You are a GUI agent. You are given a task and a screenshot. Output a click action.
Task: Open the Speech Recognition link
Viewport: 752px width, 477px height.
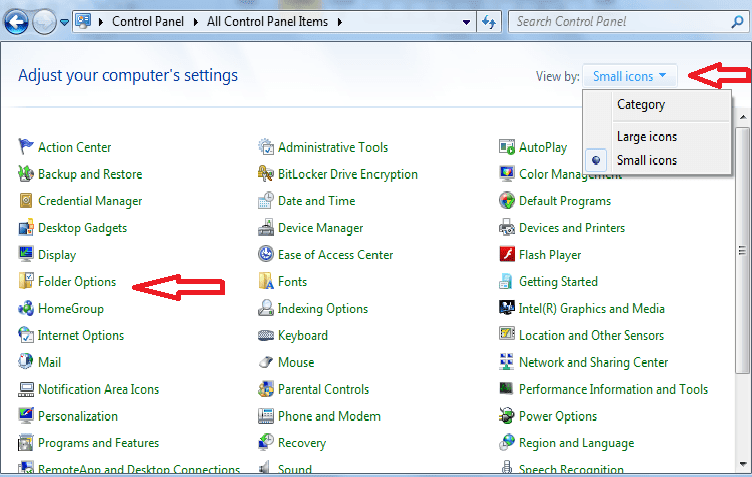tap(571, 469)
